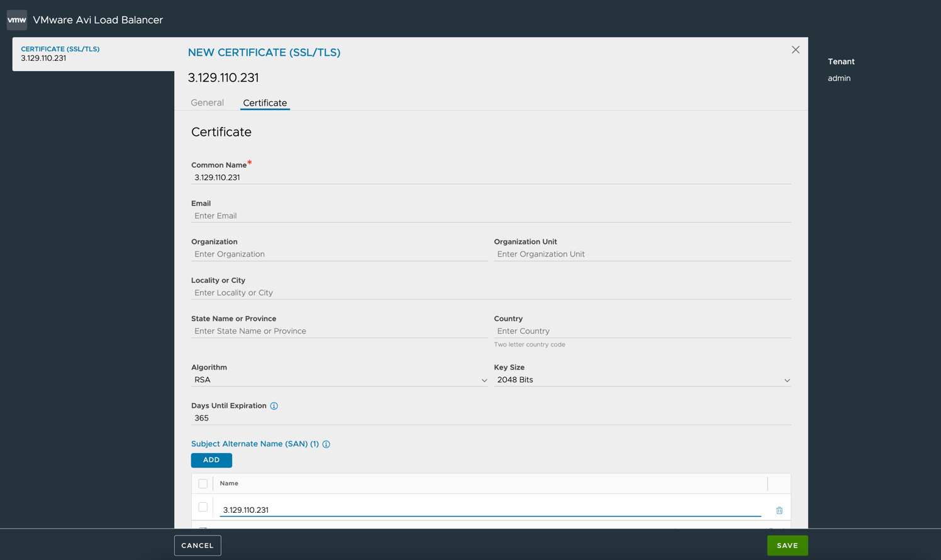Click the VMware vmw logo icon
This screenshot has height=560, width=941.
click(17, 19)
